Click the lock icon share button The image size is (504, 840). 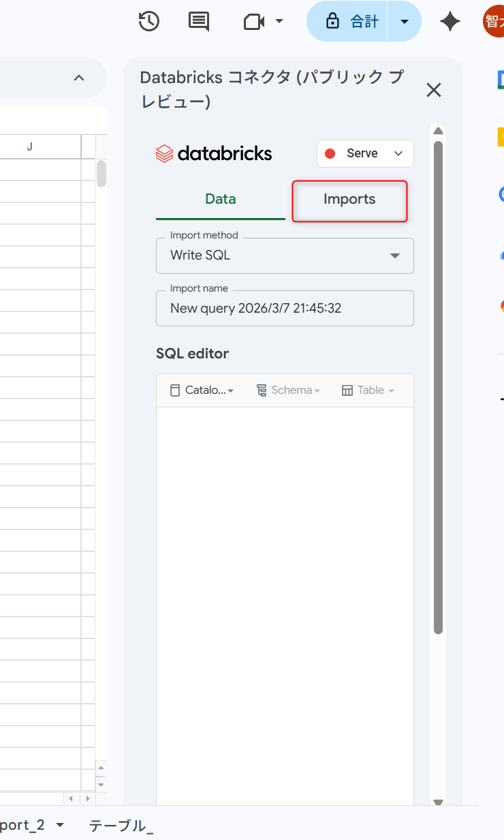coord(347,22)
